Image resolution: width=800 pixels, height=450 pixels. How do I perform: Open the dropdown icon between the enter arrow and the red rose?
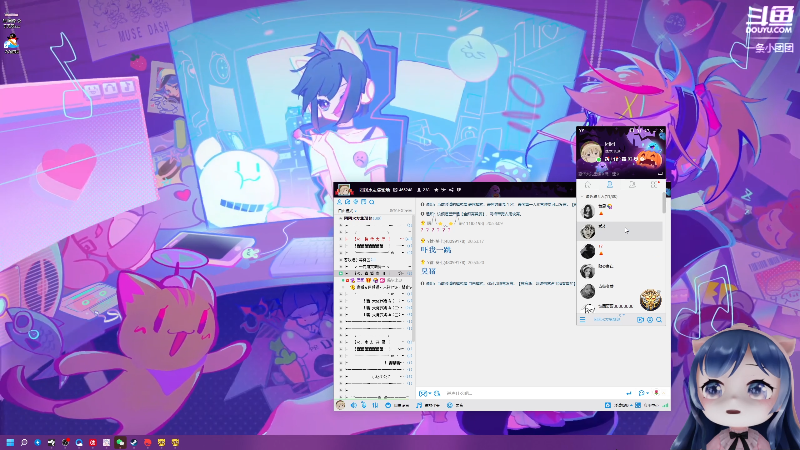click(643, 393)
